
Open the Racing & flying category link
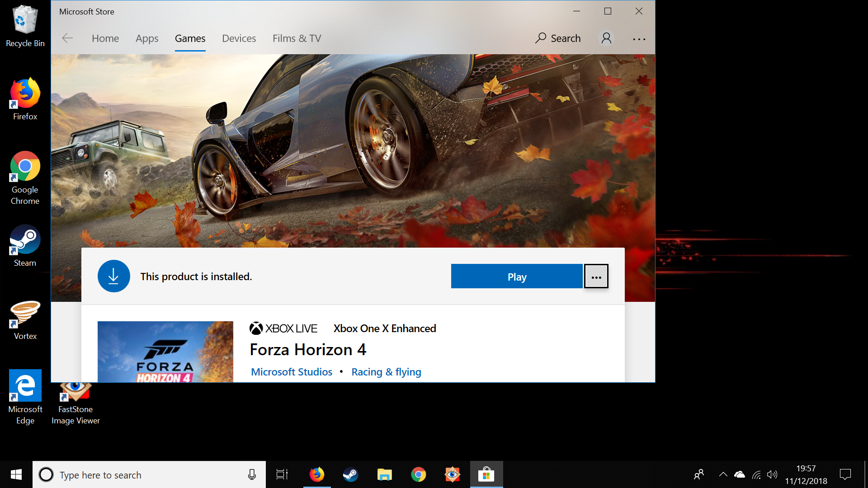tap(386, 372)
